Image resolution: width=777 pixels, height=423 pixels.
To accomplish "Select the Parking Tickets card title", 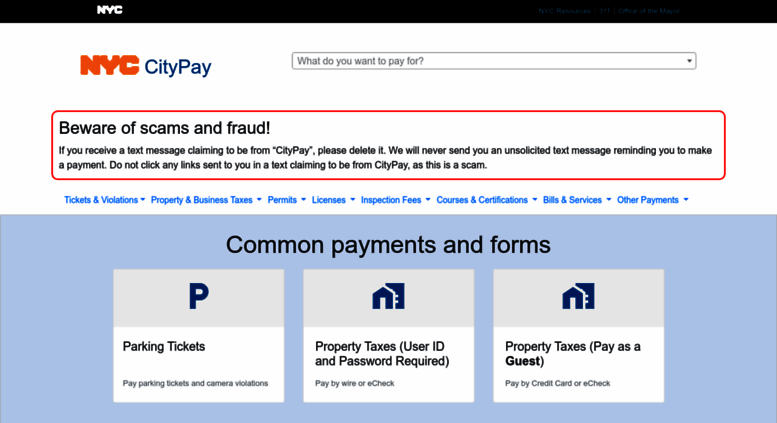I will coord(164,346).
